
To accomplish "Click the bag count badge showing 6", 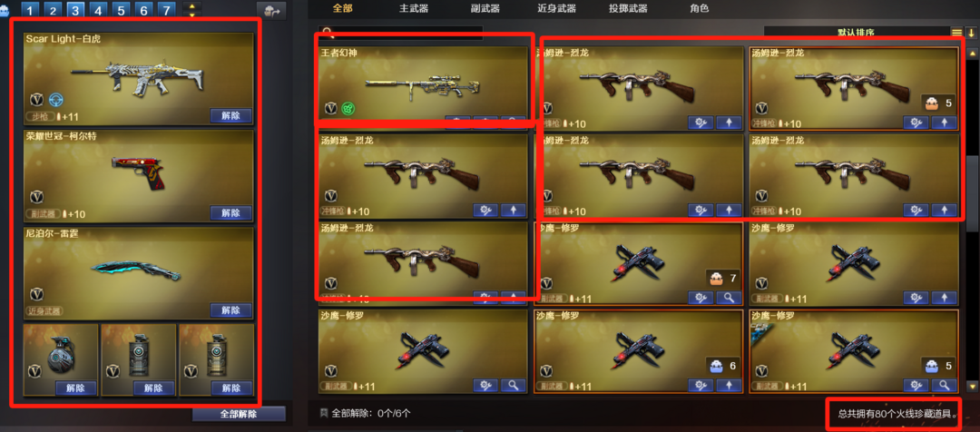I will (723, 367).
